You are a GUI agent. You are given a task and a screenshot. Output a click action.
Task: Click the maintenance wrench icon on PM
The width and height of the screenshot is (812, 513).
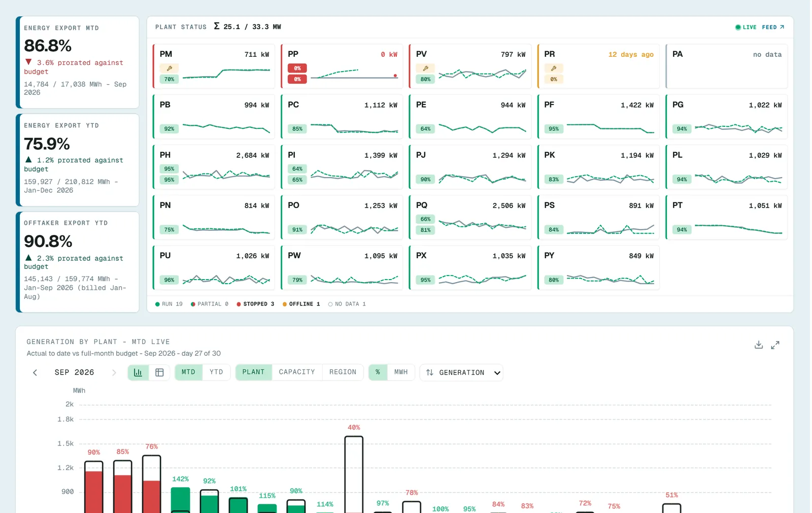[170, 68]
